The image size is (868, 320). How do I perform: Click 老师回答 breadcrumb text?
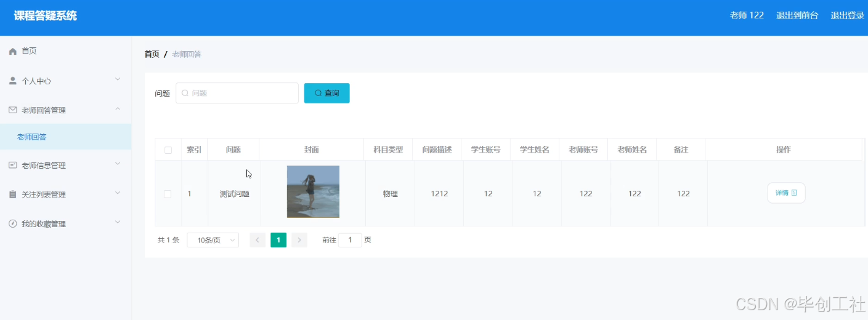pos(187,54)
